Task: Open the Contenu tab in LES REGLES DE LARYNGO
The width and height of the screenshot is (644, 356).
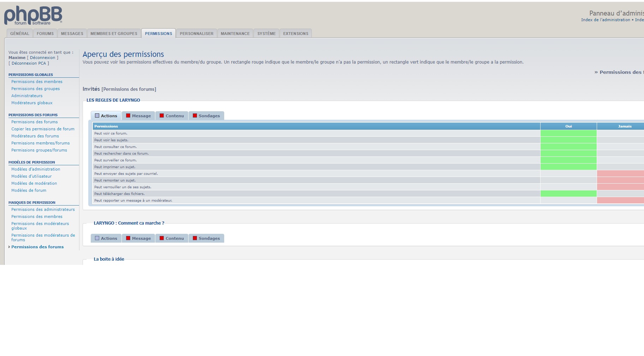Action: [172, 116]
